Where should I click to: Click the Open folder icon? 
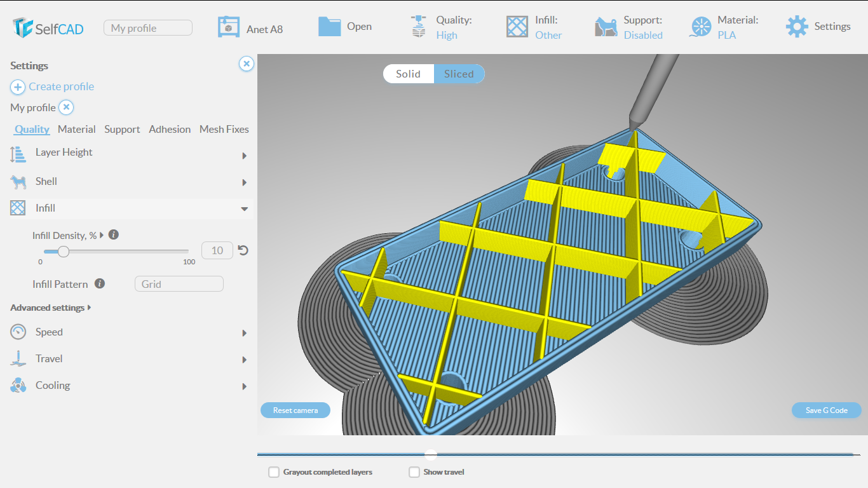(329, 27)
